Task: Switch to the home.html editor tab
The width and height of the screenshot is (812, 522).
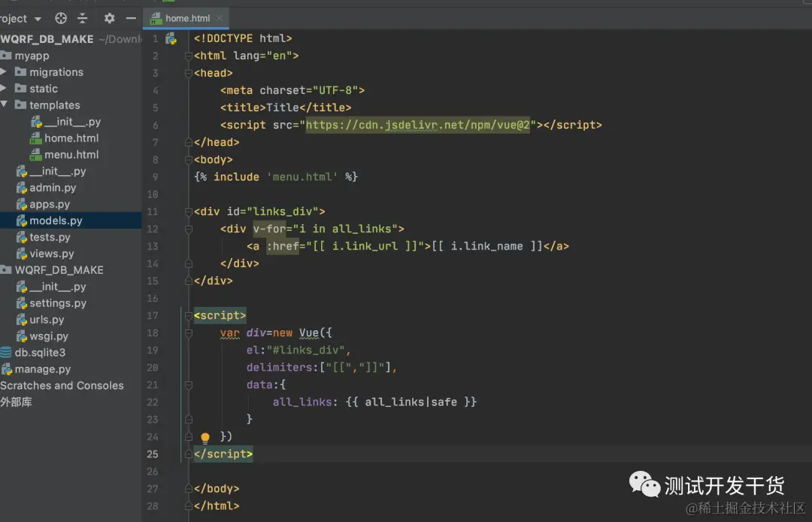Action: click(x=187, y=18)
